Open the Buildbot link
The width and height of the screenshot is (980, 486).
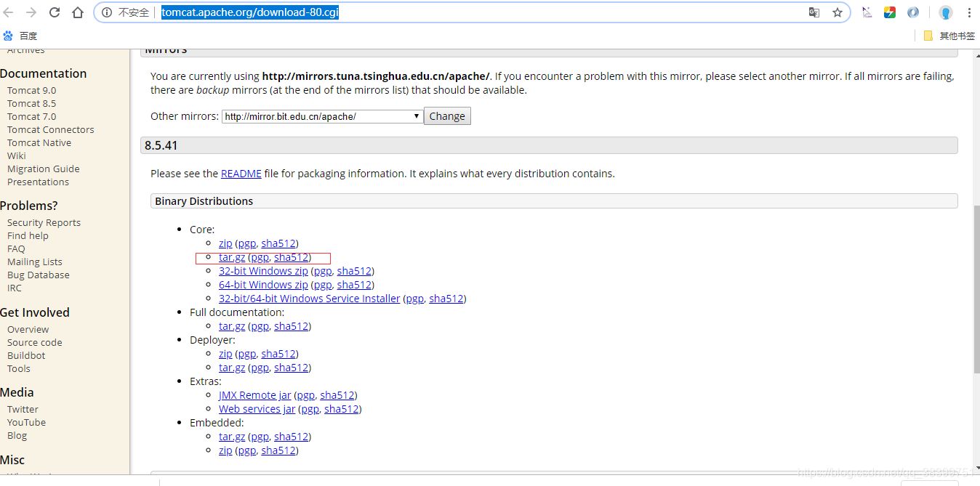[26, 355]
